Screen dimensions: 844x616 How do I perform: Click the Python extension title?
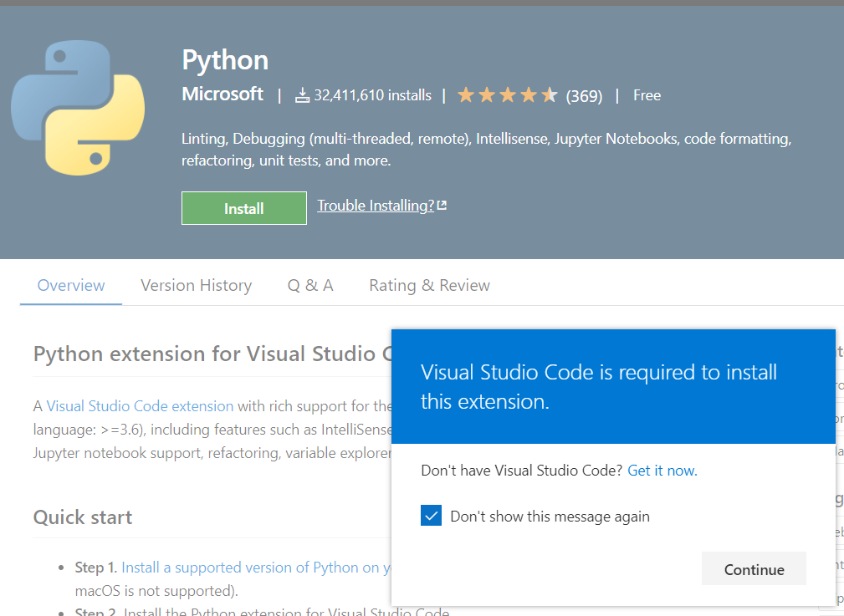(225, 60)
